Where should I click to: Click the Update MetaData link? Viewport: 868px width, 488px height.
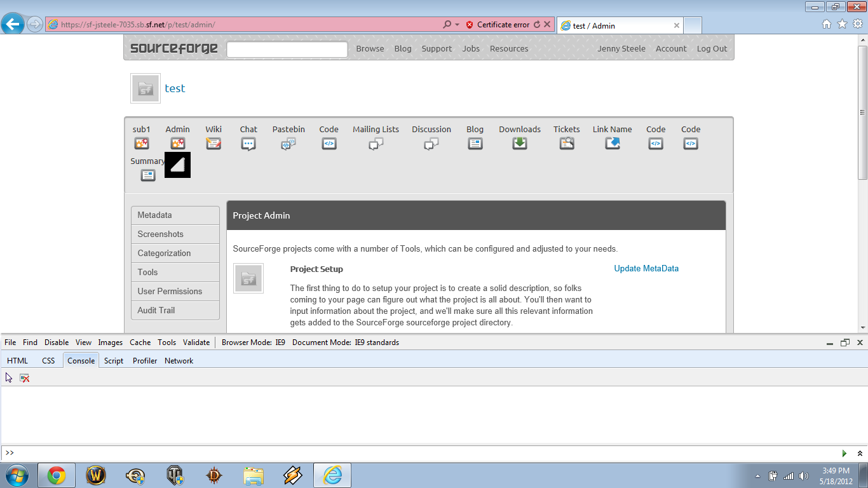tap(646, 268)
